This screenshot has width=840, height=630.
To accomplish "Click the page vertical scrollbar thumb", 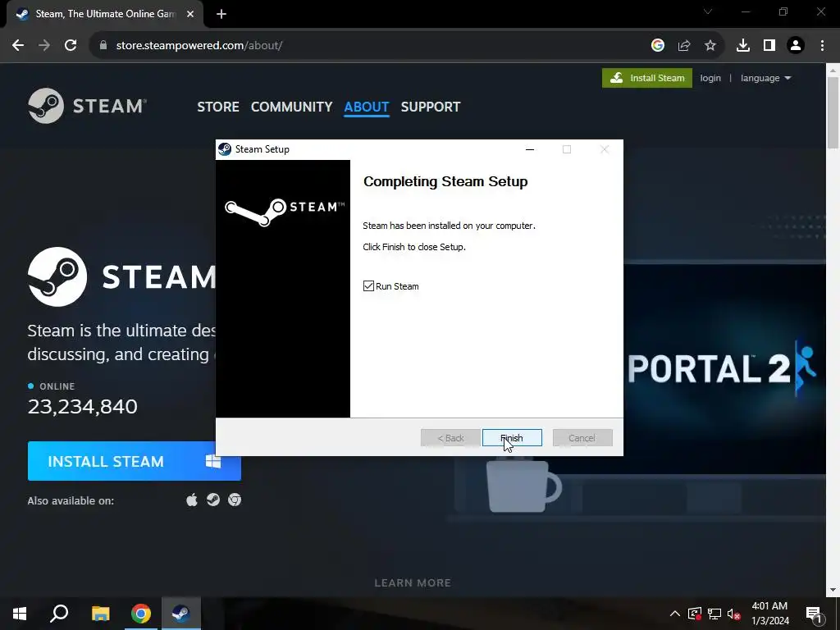I will tap(833, 112).
